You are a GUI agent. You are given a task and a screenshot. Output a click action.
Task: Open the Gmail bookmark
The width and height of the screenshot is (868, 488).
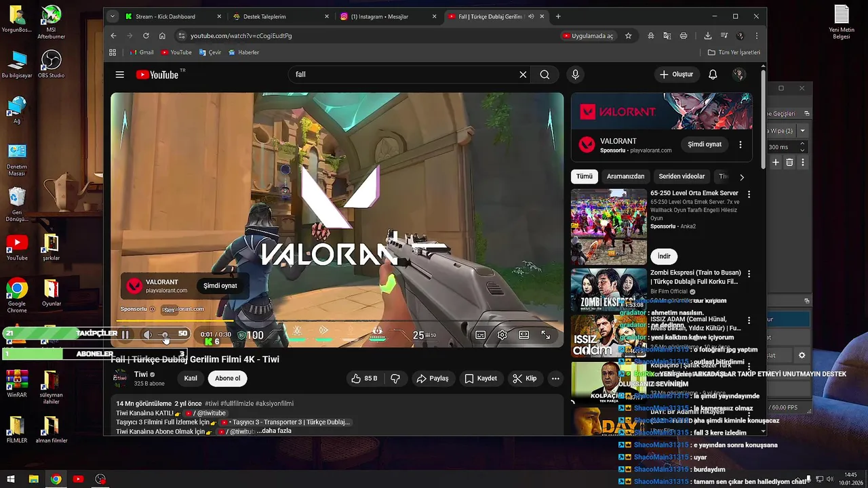pyautogui.click(x=140, y=52)
